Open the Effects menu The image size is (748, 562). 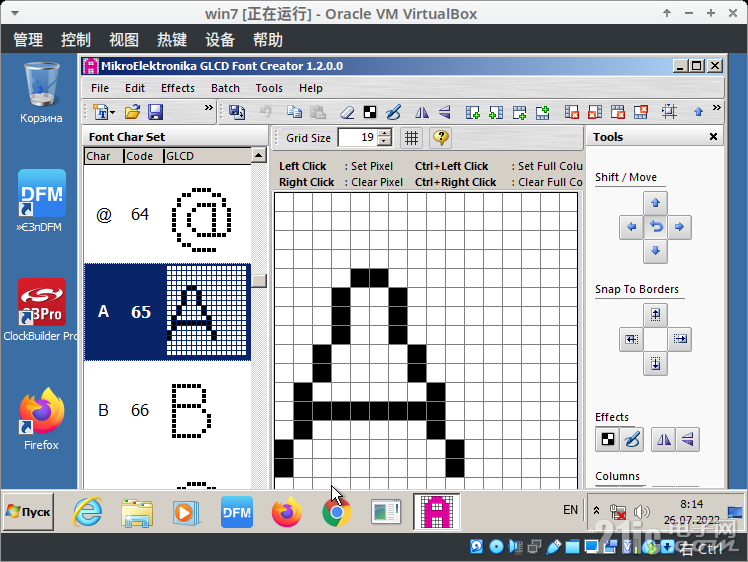tap(177, 88)
